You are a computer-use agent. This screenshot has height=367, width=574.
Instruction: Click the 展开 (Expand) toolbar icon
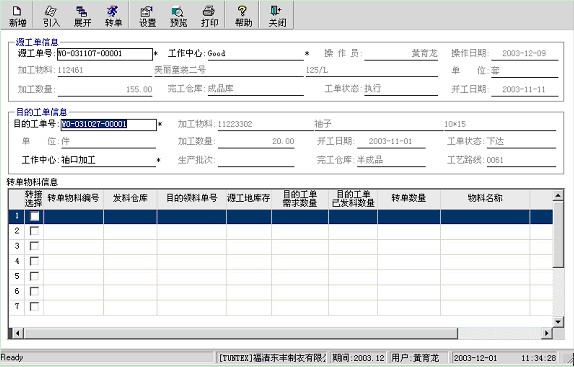[x=82, y=16]
